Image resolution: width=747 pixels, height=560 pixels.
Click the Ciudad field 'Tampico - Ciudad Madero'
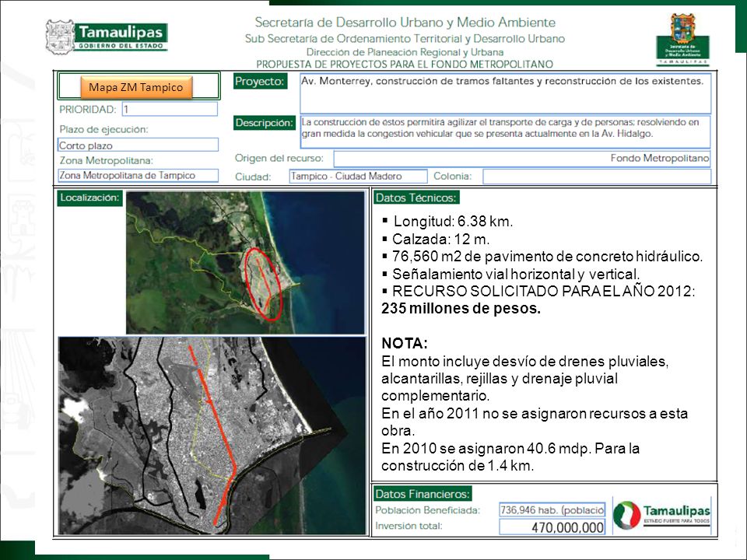click(x=358, y=177)
